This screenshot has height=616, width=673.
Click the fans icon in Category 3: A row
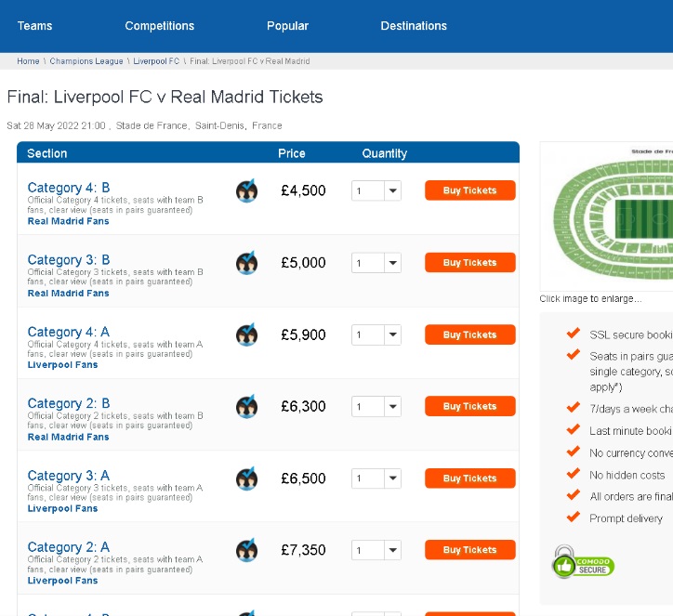(246, 478)
